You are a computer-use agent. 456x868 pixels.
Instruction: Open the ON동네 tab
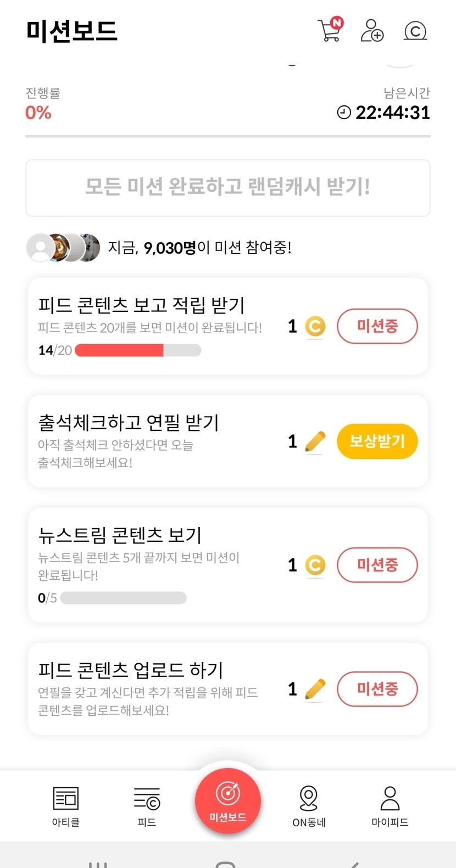pos(309,805)
